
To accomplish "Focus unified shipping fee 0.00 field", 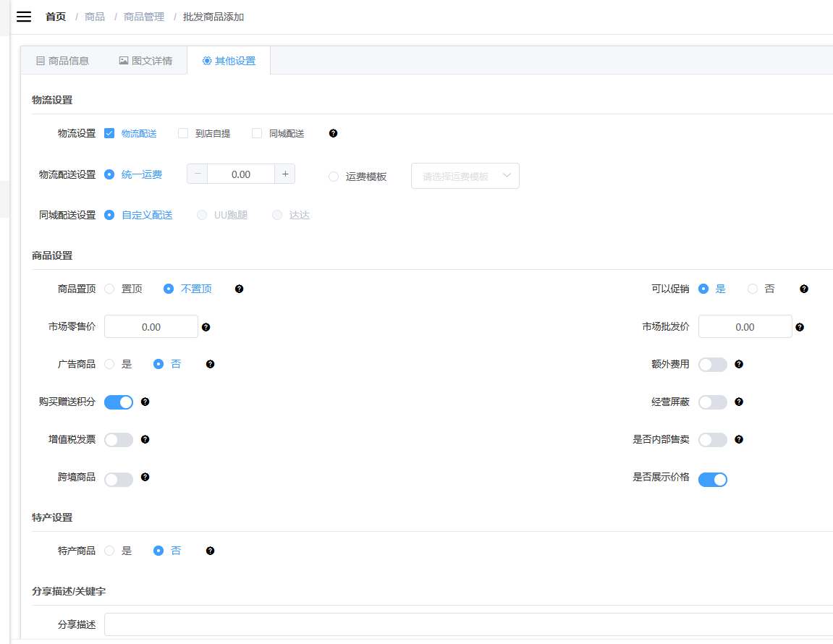I will [241, 174].
